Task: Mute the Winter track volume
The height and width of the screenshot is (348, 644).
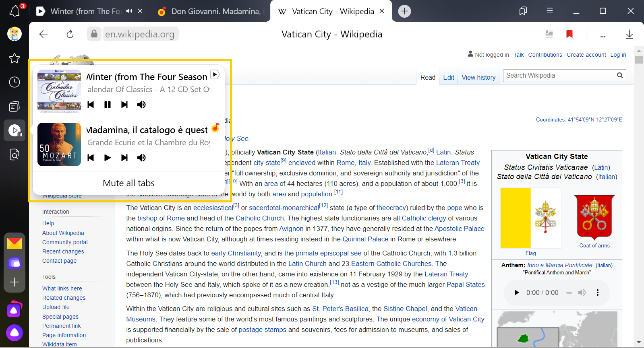Action: [x=141, y=105]
